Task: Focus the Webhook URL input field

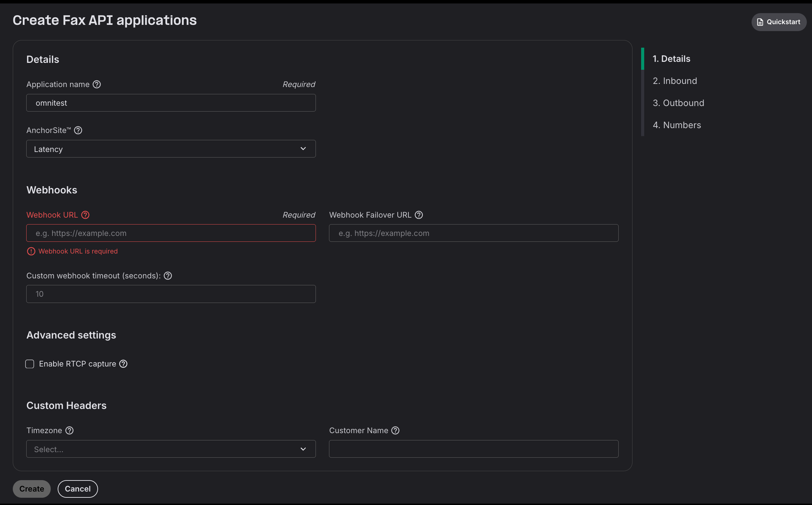Action: pyautogui.click(x=171, y=233)
